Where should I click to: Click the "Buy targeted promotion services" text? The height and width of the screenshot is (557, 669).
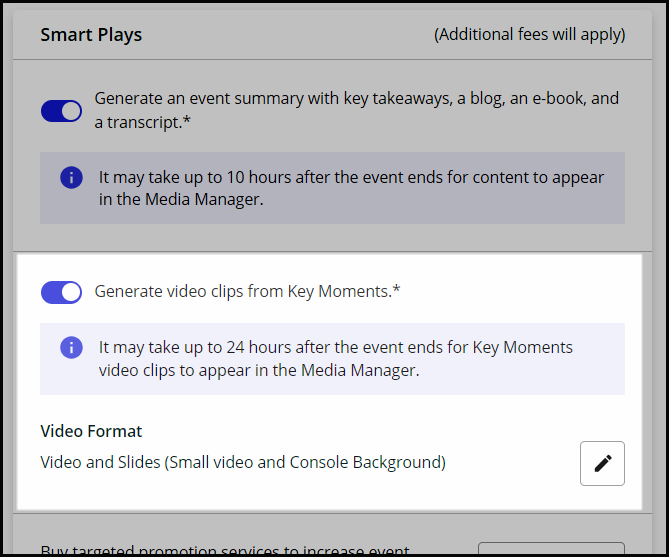click(x=224, y=550)
